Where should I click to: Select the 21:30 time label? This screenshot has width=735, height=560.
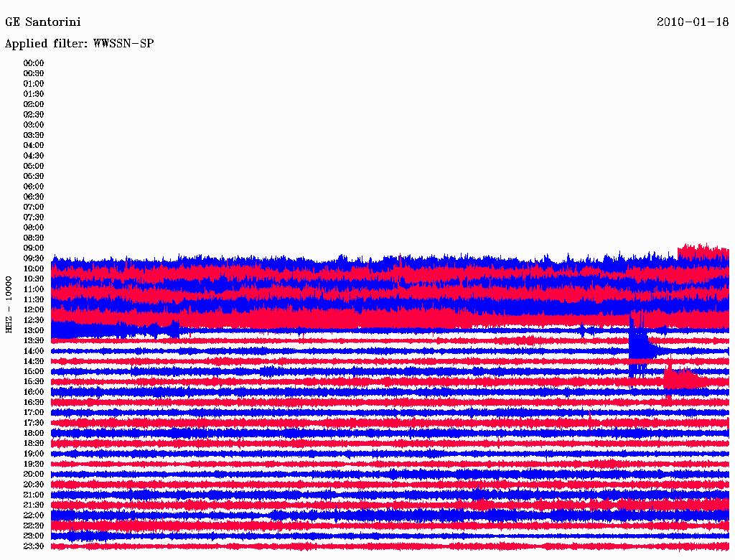coord(33,505)
